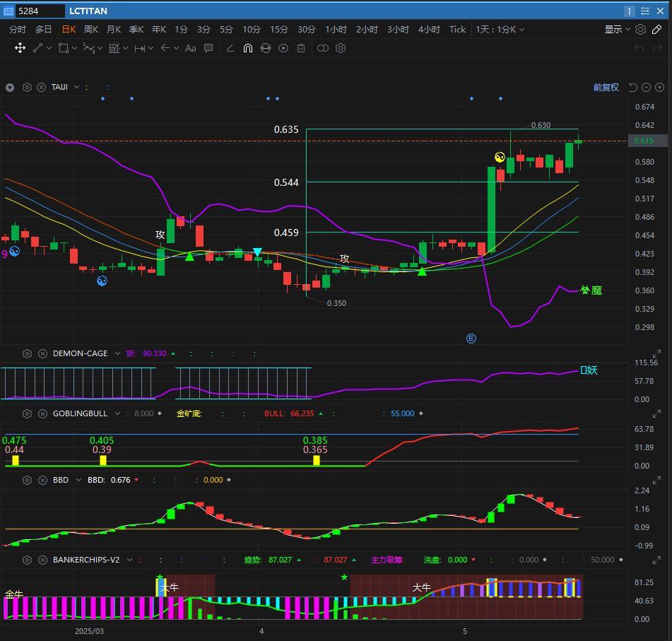The width and height of the screenshot is (672, 641).
Task: Switch to 周K weekly tab
Action: click(91, 29)
